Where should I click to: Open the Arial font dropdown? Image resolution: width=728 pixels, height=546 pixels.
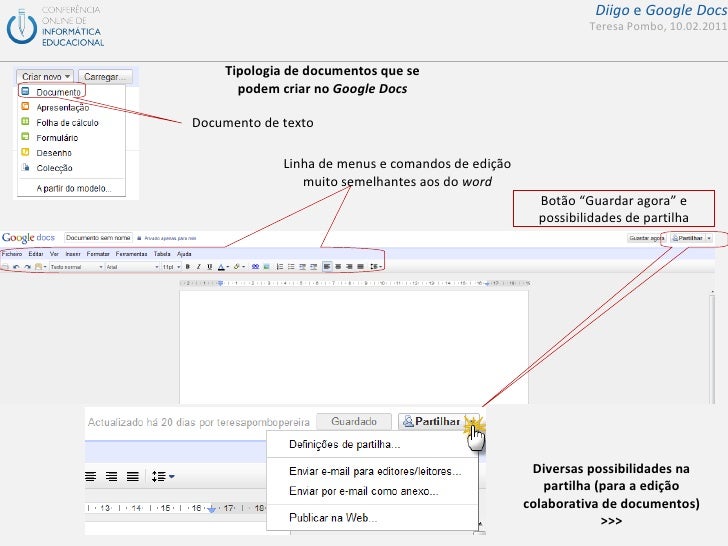point(132,266)
